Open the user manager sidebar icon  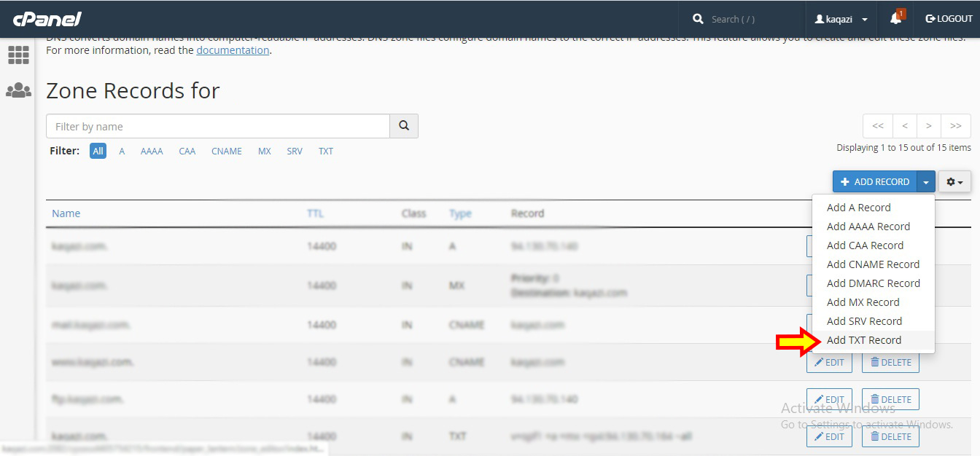click(18, 90)
